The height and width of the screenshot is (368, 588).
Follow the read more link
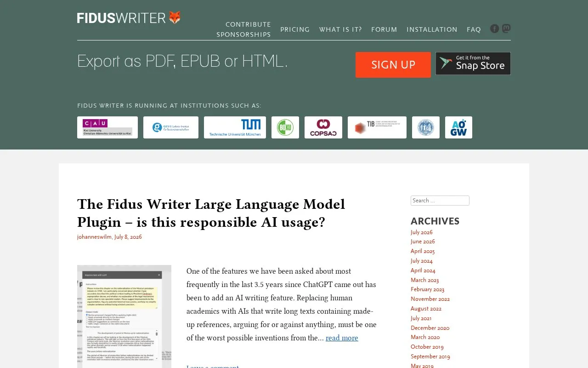342,338
